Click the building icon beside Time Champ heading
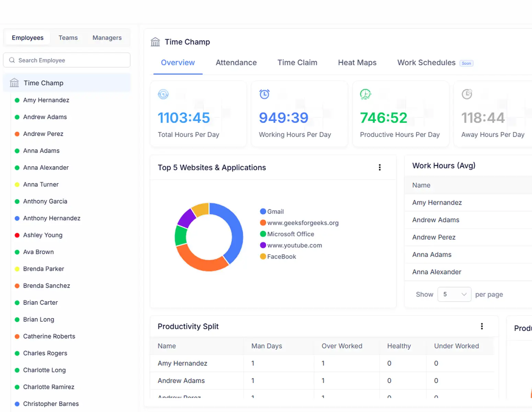 pyautogui.click(x=155, y=42)
